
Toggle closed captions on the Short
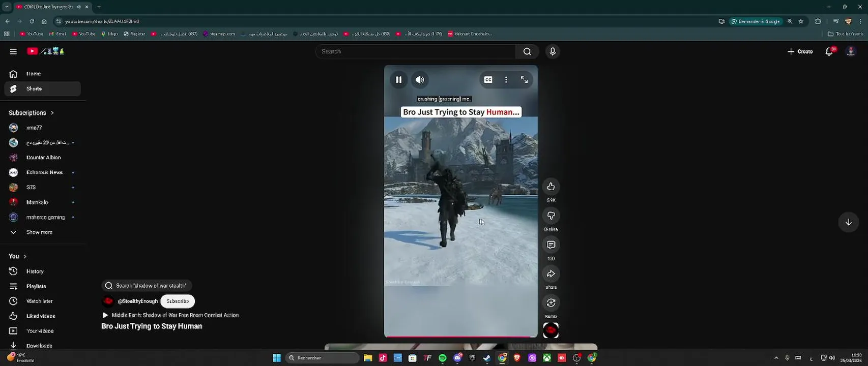coord(488,80)
